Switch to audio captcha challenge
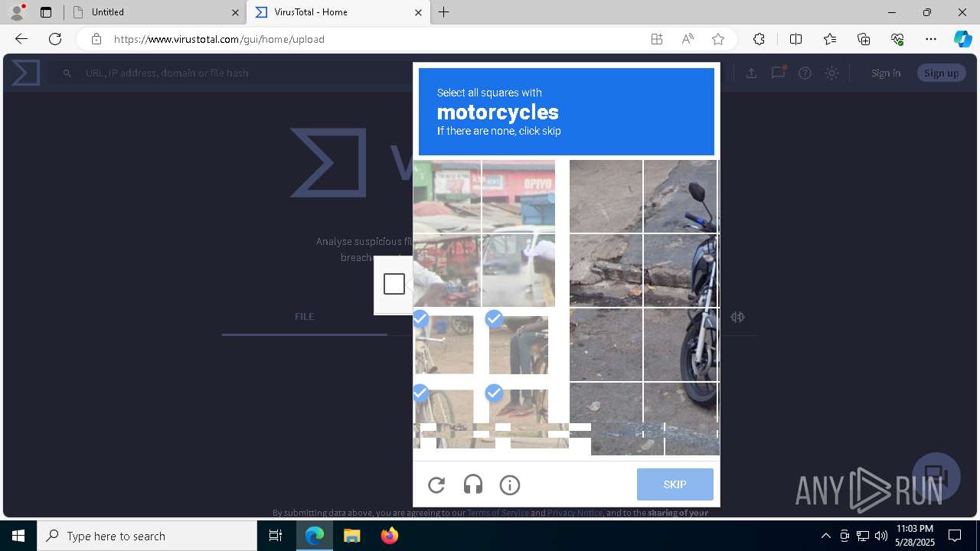 tap(473, 484)
